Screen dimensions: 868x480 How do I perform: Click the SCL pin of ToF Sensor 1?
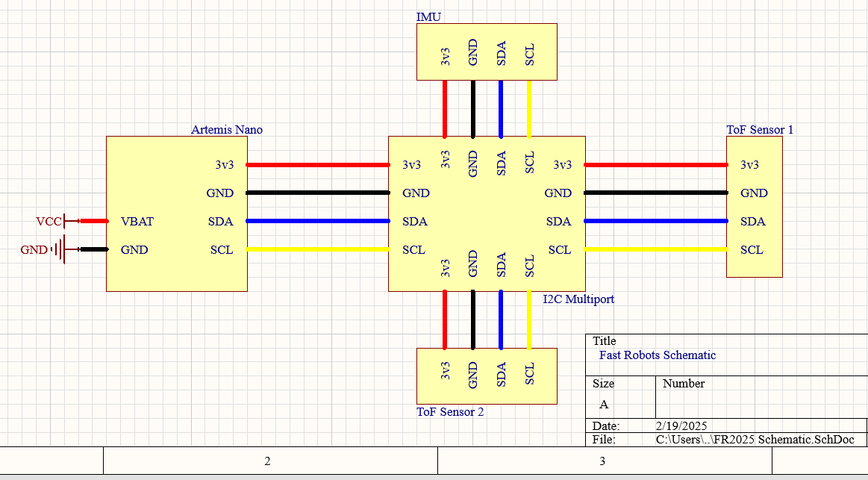752,249
